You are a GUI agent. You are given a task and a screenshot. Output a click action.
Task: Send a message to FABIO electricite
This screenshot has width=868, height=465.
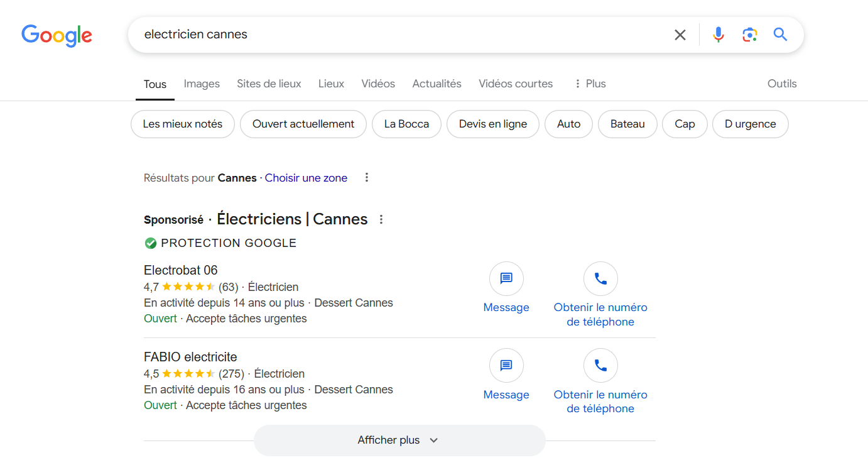(x=506, y=366)
